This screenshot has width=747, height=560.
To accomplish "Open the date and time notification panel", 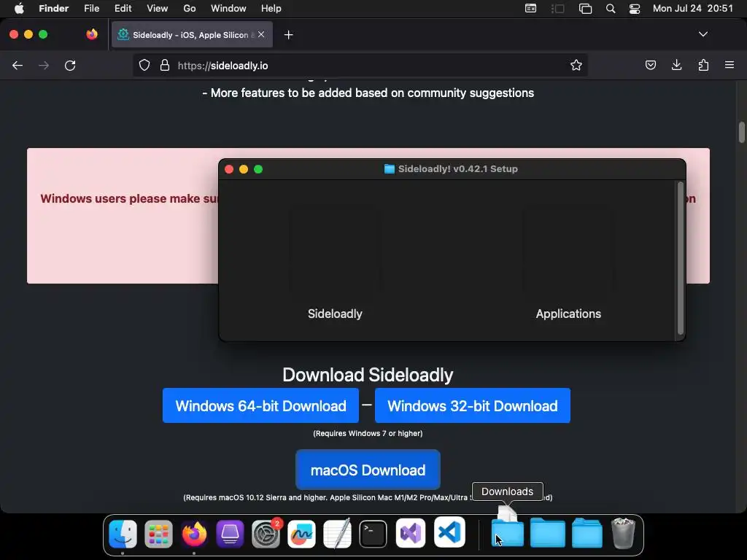I will tap(693, 9).
